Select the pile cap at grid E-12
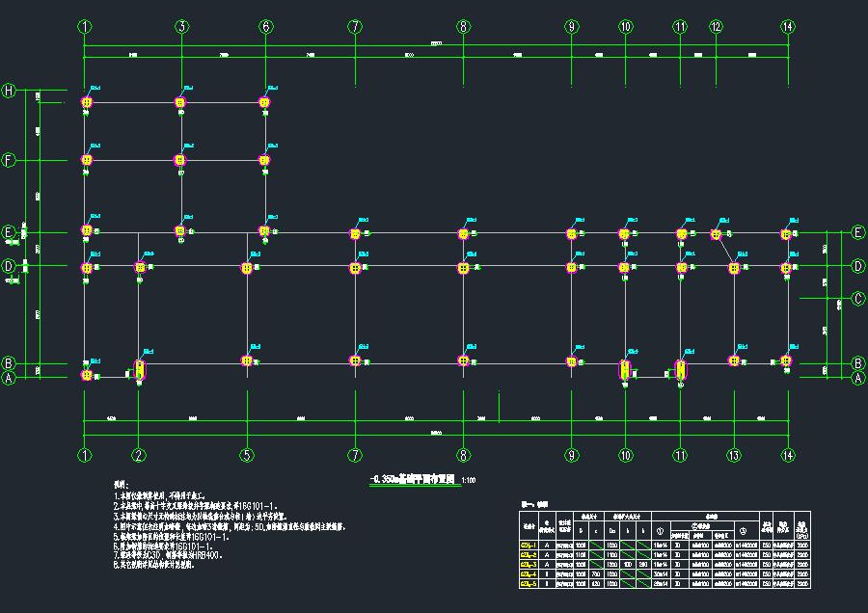The width and height of the screenshot is (868, 613). (x=716, y=234)
